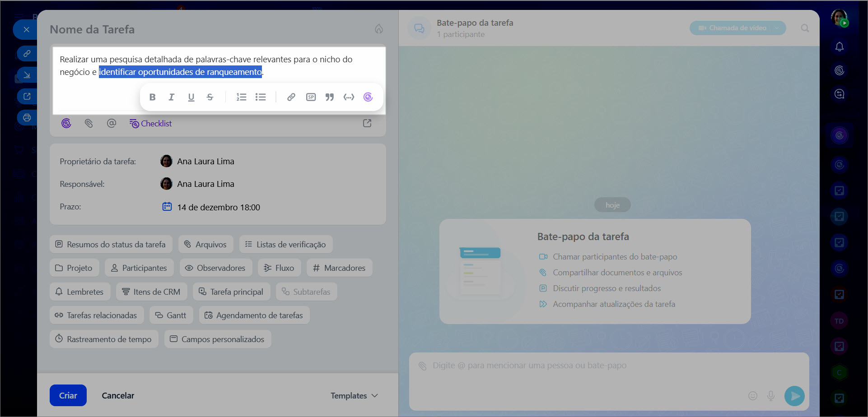Toggle bold formatting in the text toolbar
The width and height of the screenshot is (868, 417).
coord(153,97)
